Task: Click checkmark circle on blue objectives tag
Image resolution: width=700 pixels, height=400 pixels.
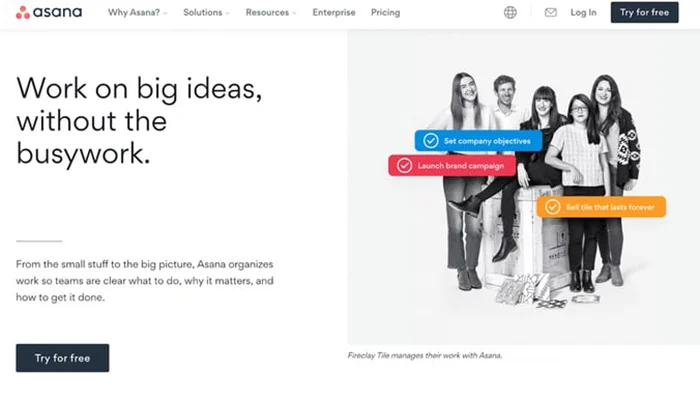Action: (x=431, y=141)
